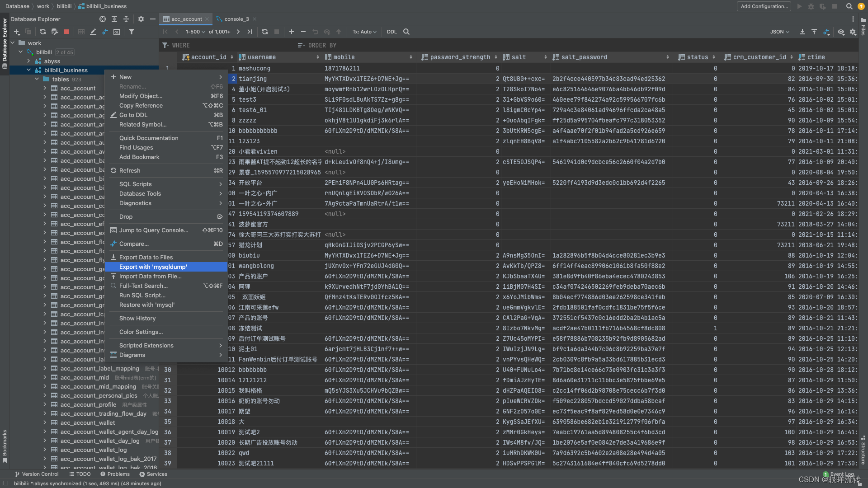Click the bilibili breadcrumb in navigation bar
The height and width of the screenshot is (488, 868).
point(64,6)
